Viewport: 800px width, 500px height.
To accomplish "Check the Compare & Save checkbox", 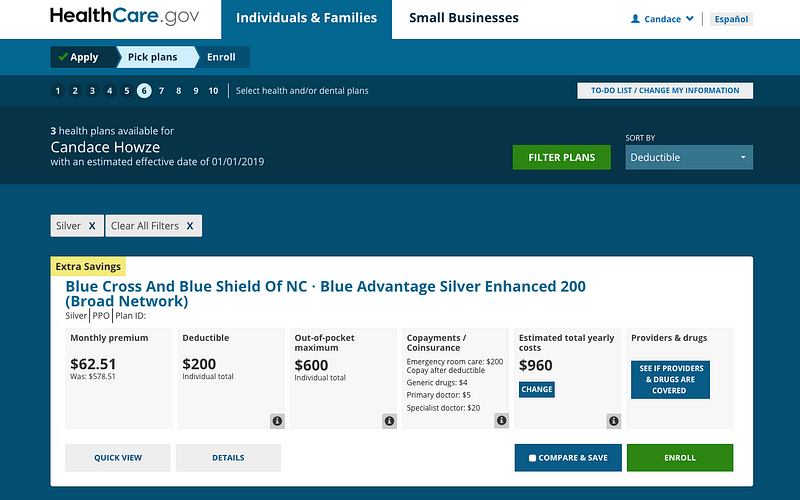I will point(533,458).
